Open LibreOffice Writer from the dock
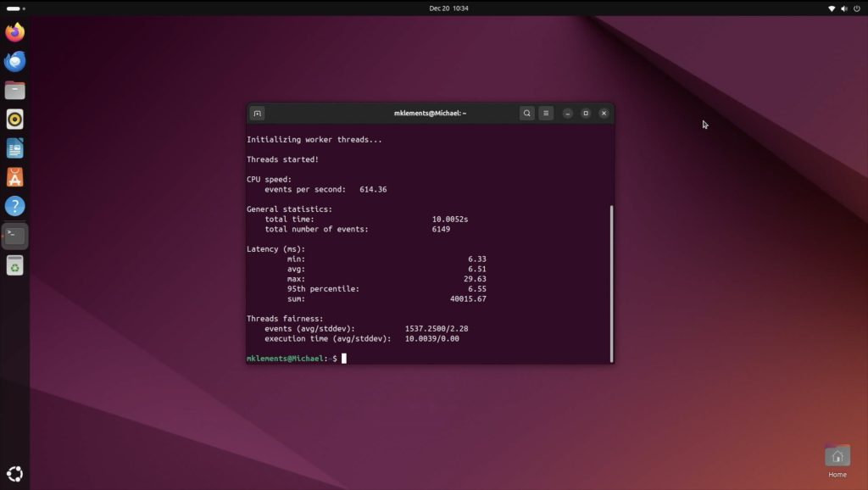The height and width of the screenshot is (490, 868). [14, 148]
